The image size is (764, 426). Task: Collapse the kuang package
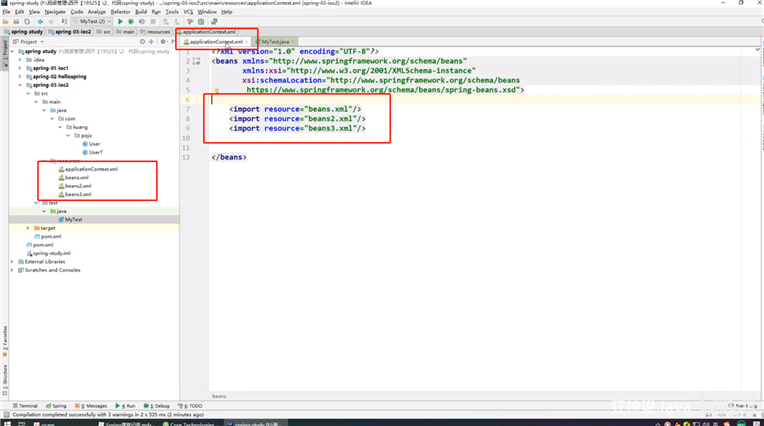click(60, 127)
